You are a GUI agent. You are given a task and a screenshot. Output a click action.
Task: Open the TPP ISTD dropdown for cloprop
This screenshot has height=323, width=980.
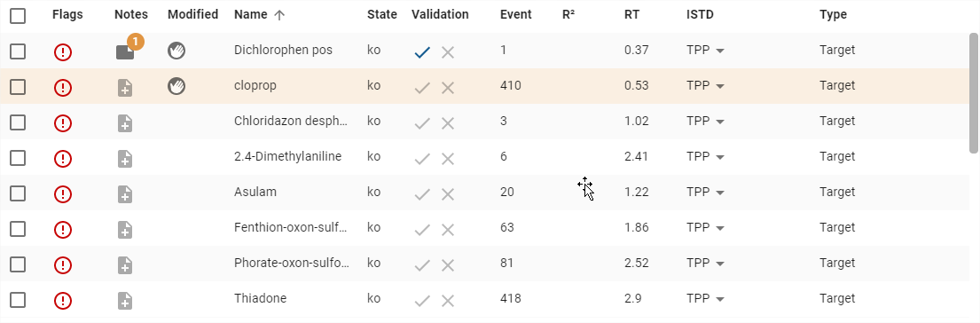click(705, 85)
